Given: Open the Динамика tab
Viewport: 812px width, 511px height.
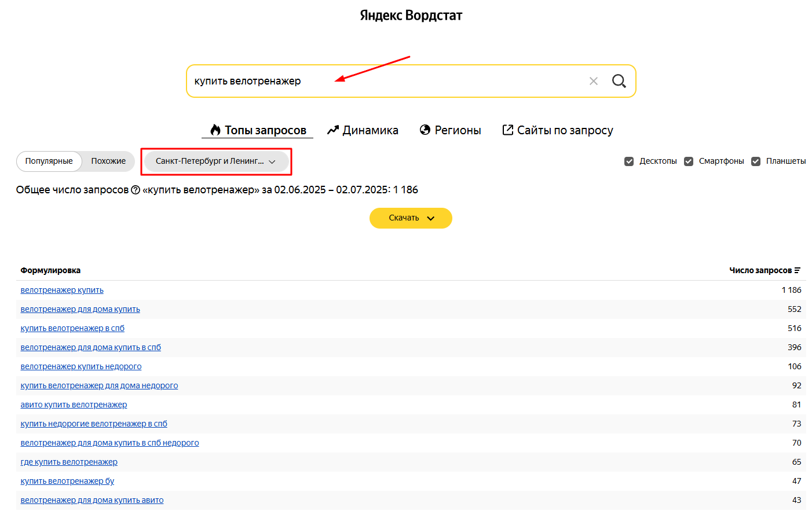Looking at the screenshot, I should 370,130.
